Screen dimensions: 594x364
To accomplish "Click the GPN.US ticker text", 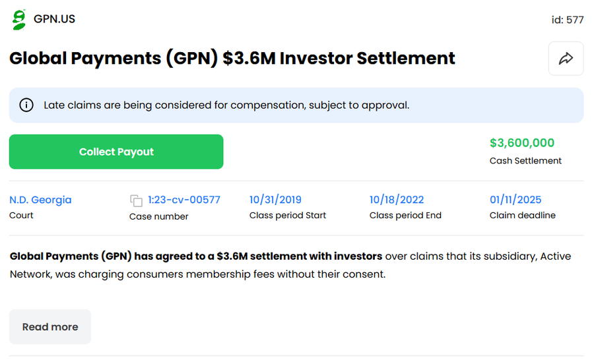I will (x=54, y=19).
